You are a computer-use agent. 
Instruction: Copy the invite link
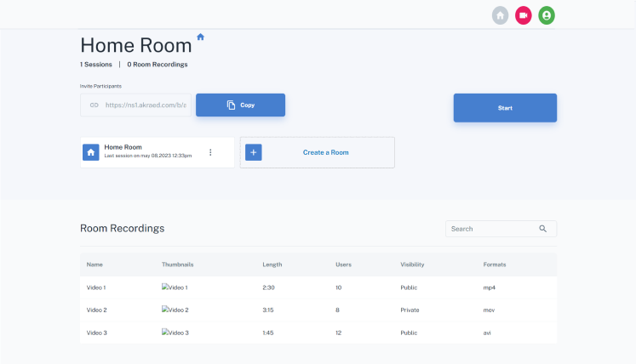(x=241, y=105)
